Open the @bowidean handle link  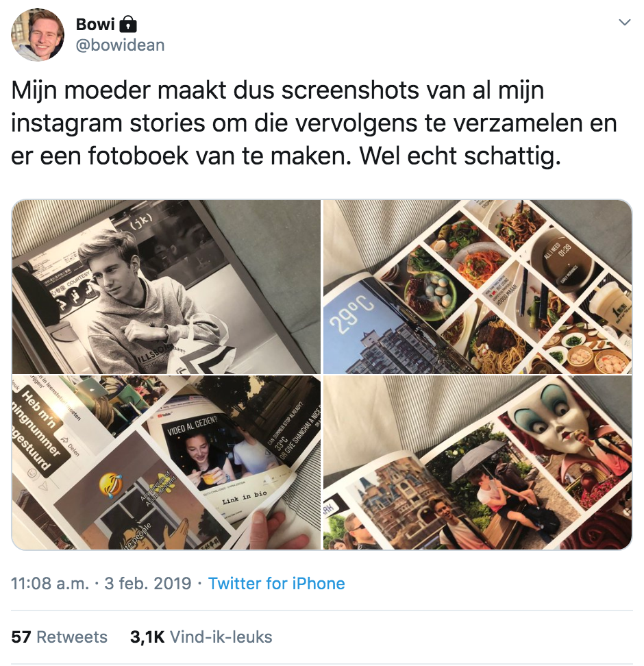pos(120,45)
